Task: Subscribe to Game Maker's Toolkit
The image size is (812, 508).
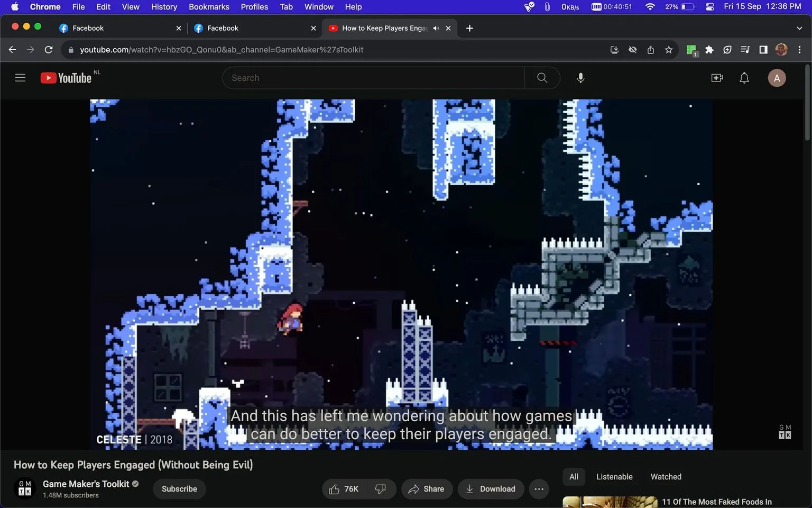Action: 179,488
